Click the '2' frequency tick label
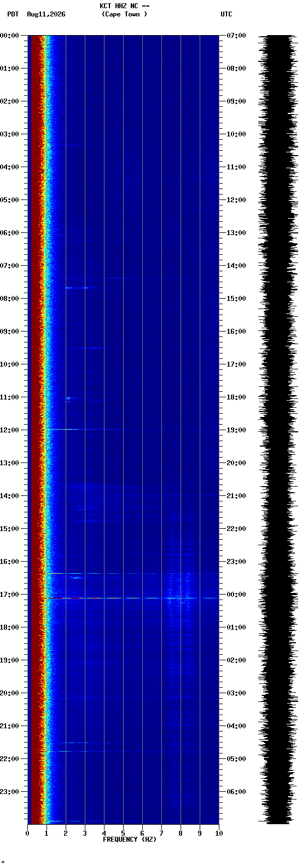The height and width of the screenshot is (868, 302). pyautogui.click(x=66, y=833)
